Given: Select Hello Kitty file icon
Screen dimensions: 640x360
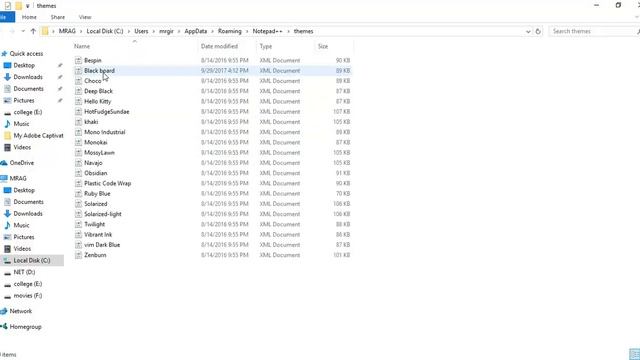Looking at the screenshot, I should click(x=78, y=101).
